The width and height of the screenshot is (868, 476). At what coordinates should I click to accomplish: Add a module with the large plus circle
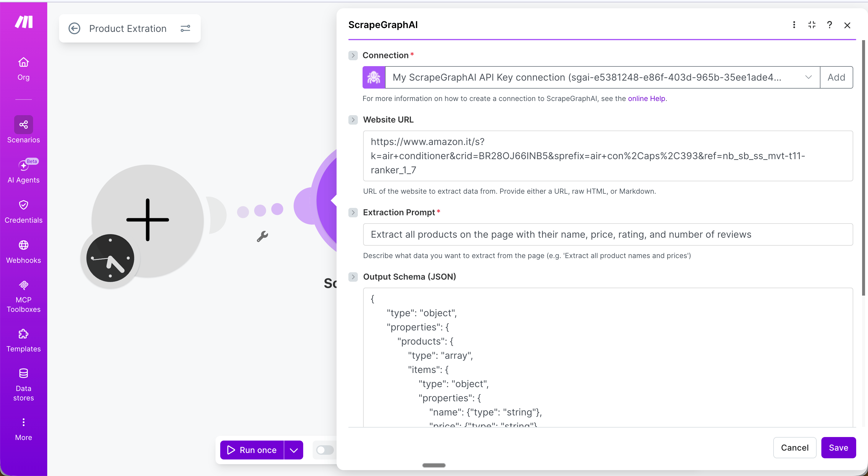(x=148, y=220)
